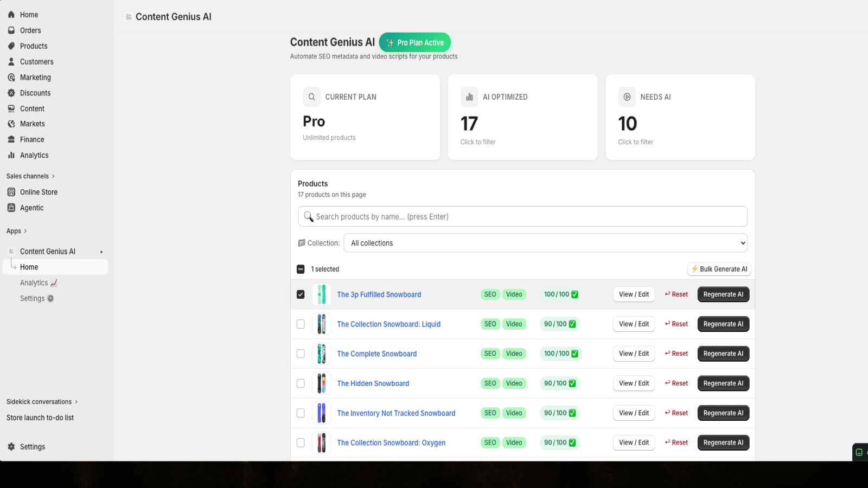The image size is (868, 488).
Task: Click the Content Genius AI app icon in sidebar
Action: click(11, 252)
